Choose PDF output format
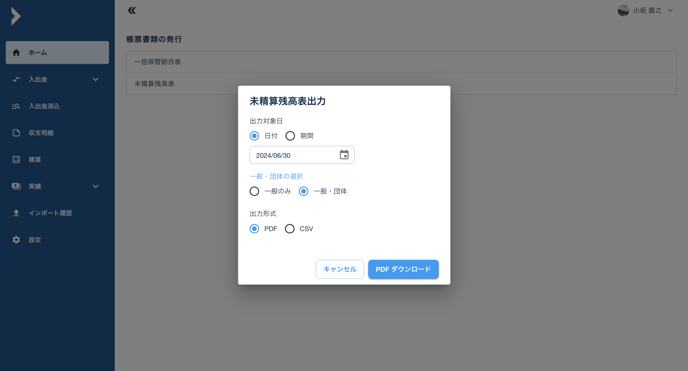The image size is (688, 371). (254, 228)
